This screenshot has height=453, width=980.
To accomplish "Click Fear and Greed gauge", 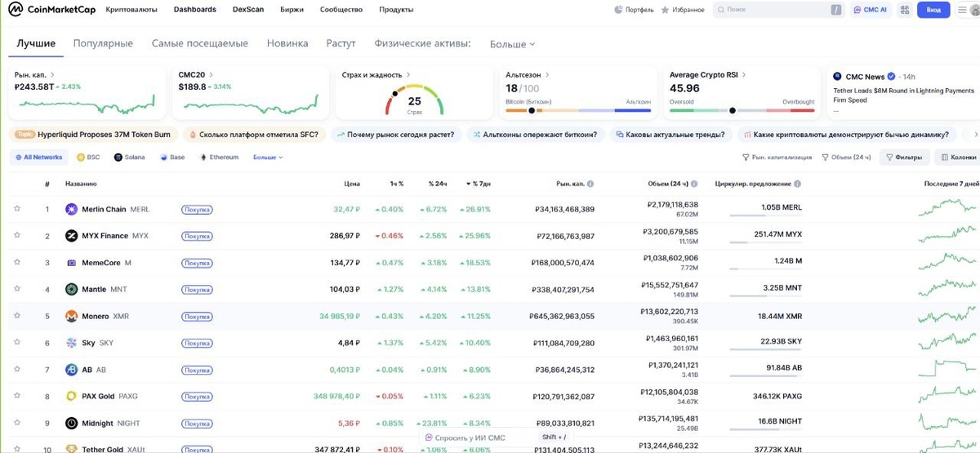I will point(414,99).
